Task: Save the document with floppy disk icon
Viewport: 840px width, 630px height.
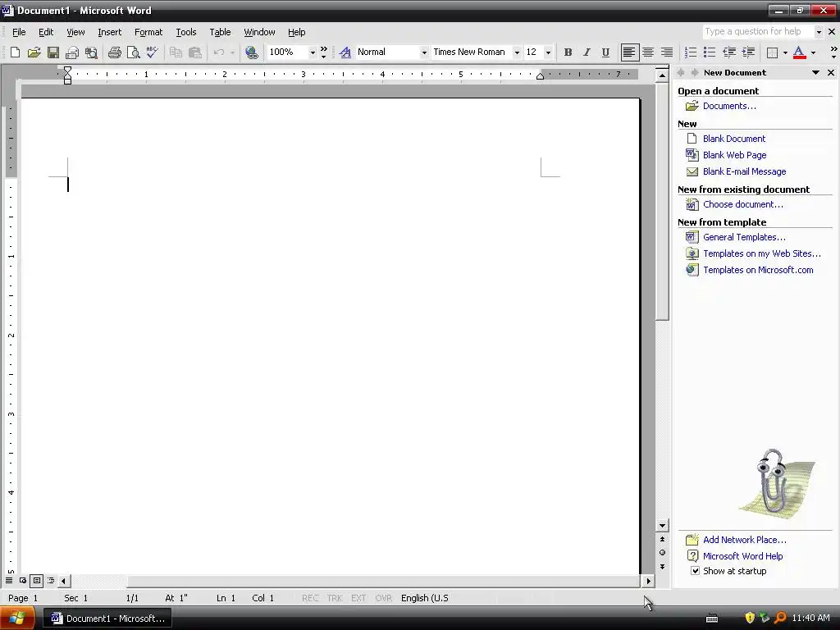Action: tap(53, 52)
